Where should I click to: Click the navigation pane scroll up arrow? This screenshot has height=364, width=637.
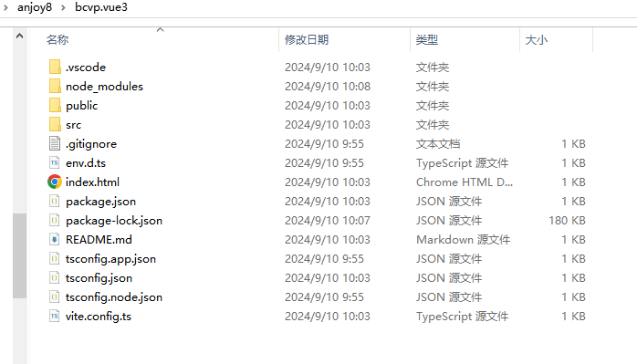point(19,36)
